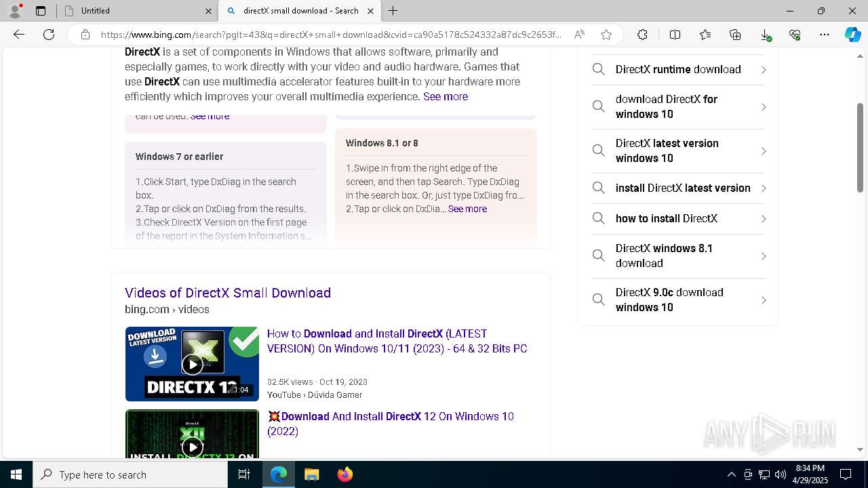This screenshot has height=488, width=868.
Task: Open Microsoft Edge from taskbar
Action: pos(279,474)
